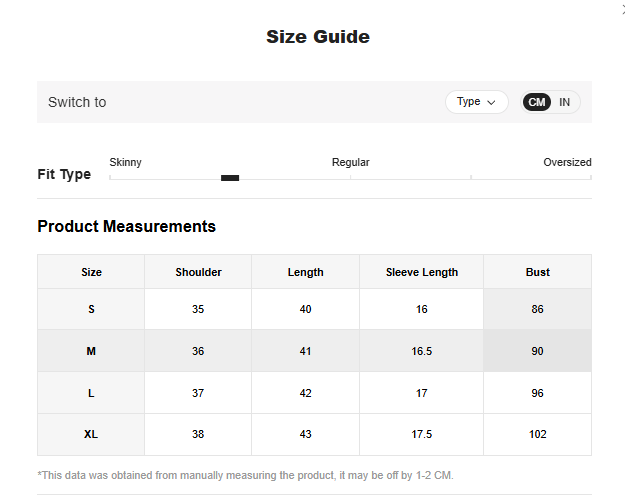The width and height of the screenshot is (625, 499).
Task: Open the Type dropdown
Action: tap(476, 102)
